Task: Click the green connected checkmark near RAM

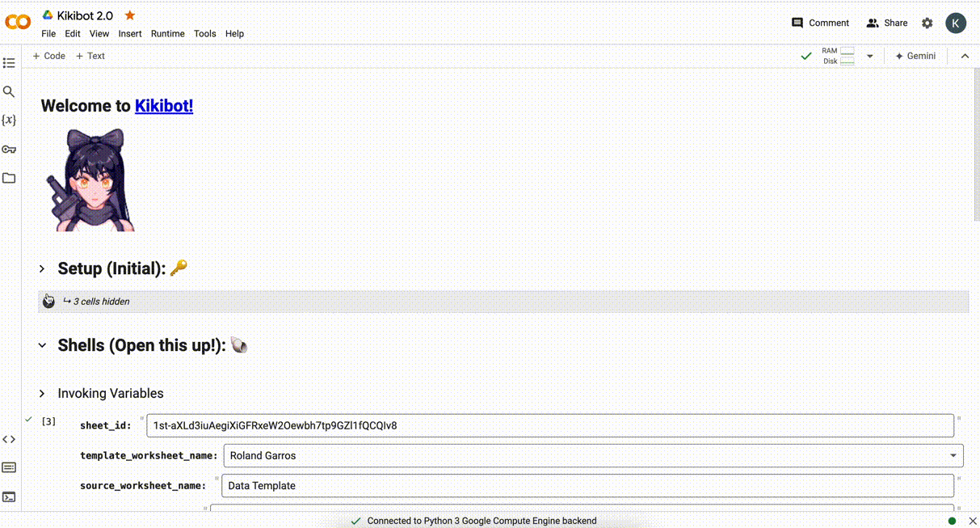Action: click(x=805, y=57)
